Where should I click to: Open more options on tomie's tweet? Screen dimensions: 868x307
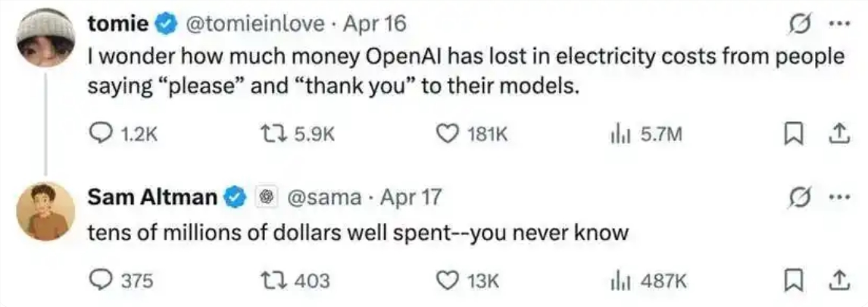[837, 24]
